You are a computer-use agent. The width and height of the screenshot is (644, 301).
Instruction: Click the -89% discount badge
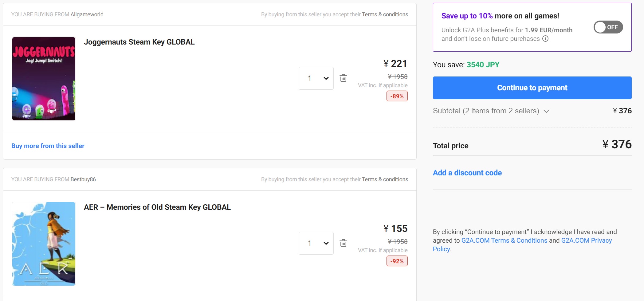397,96
